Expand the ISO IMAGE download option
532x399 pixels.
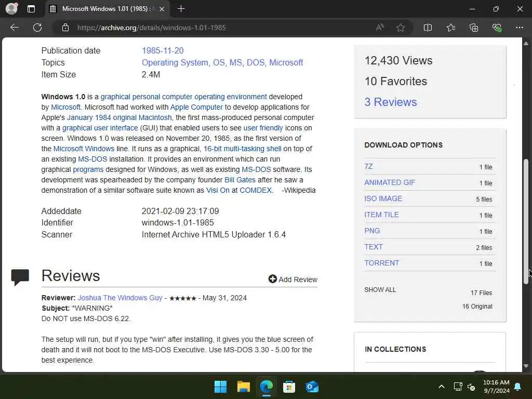tap(383, 198)
